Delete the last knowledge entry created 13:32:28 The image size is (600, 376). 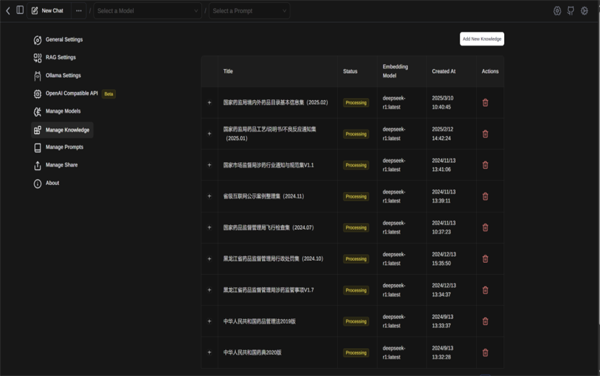pos(485,353)
